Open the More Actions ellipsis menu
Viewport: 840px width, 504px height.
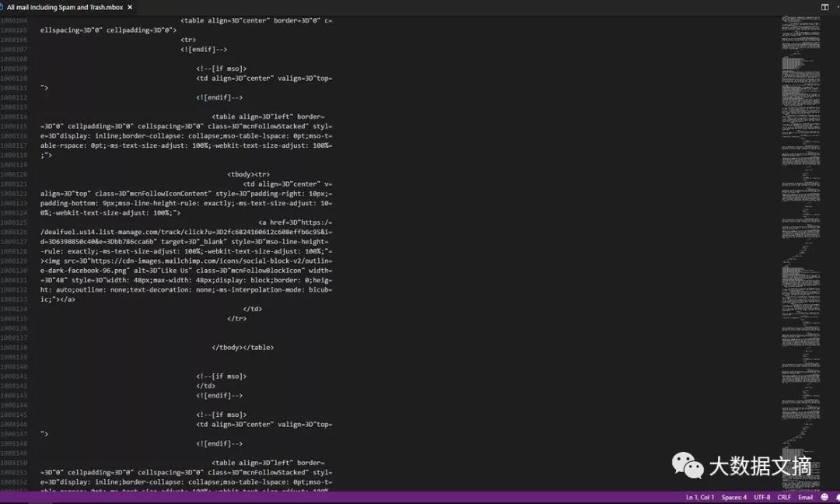click(838, 7)
